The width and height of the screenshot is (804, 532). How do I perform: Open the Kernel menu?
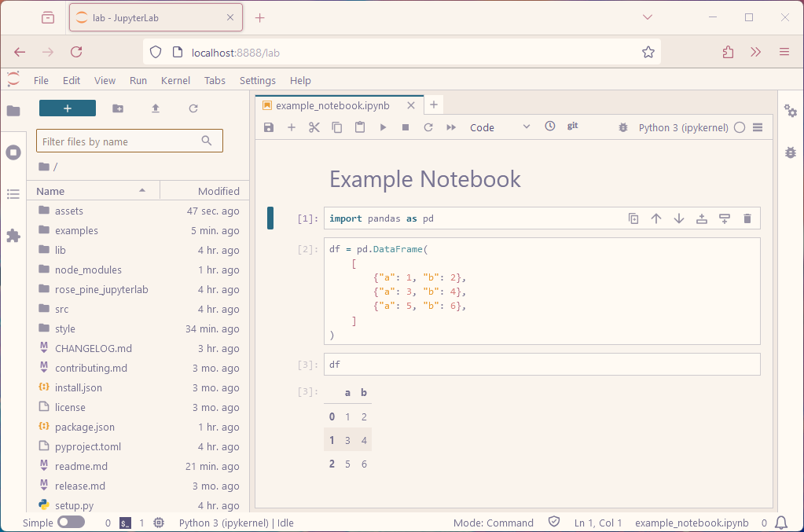pyautogui.click(x=175, y=80)
